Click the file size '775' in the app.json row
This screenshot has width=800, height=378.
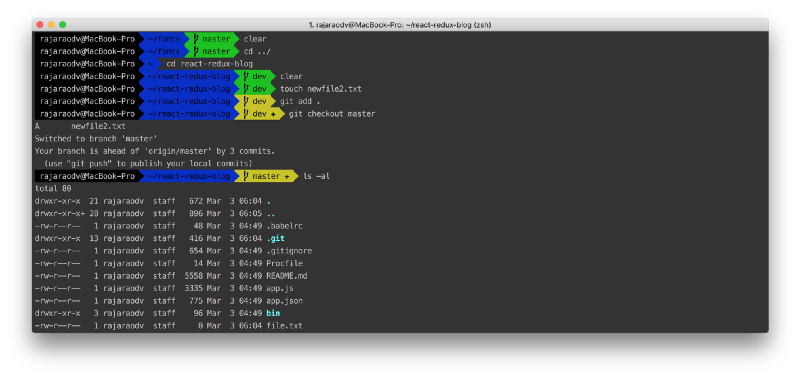click(196, 301)
